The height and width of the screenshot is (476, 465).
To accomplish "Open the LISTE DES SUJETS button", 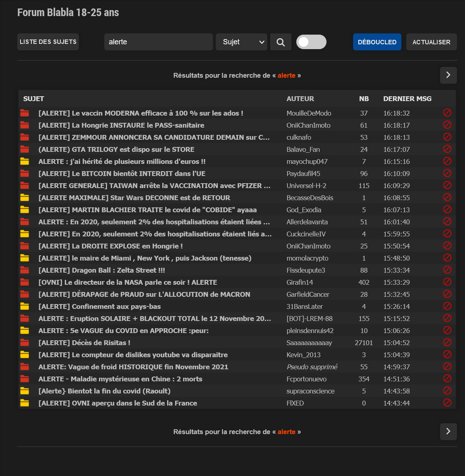I will (48, 42).
